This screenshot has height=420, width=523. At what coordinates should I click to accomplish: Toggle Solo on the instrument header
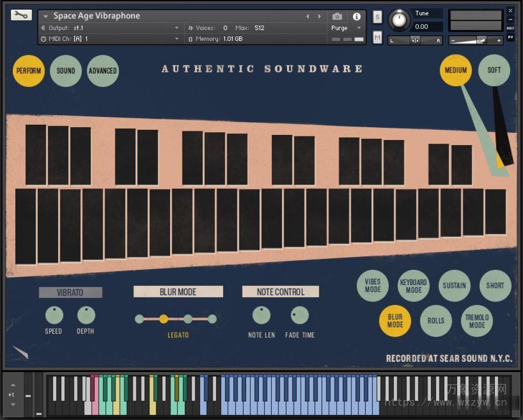(377, 17)
